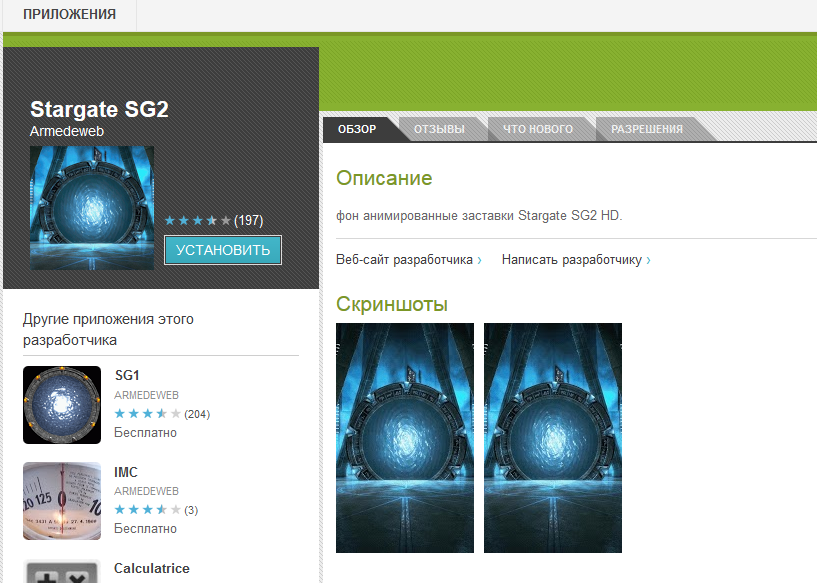Click the Stargate SG2 star rating (197)
Screen dimensions: 817x583
[x=214, y=220]
